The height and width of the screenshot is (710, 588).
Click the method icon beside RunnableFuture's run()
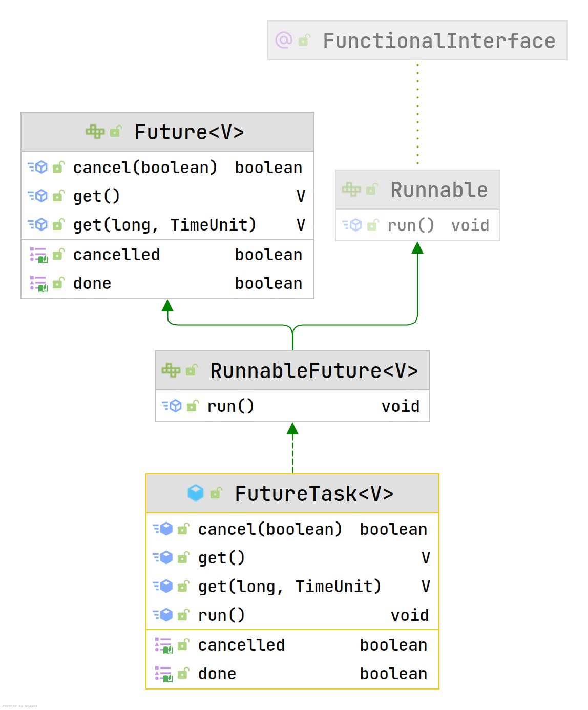(172, 406)
